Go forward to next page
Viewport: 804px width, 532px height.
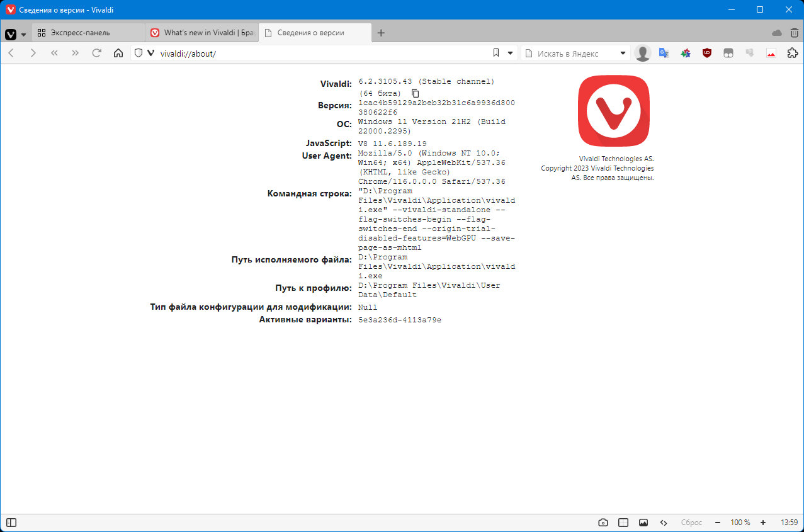[33, 53]
